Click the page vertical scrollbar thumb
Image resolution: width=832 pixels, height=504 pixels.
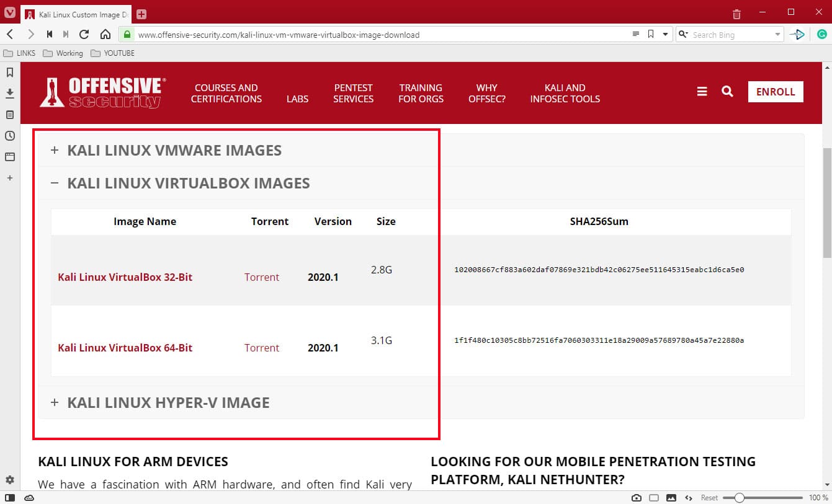click(827, 203)
